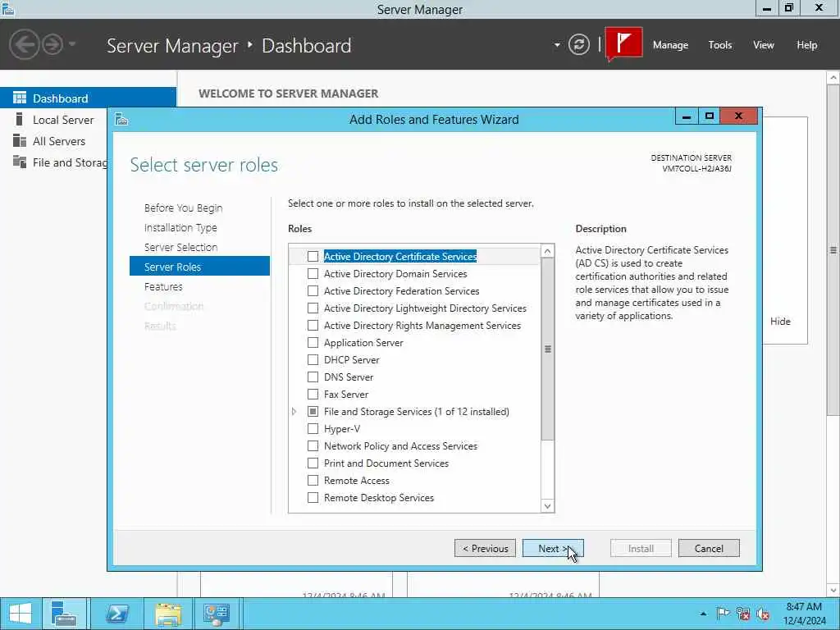
Task: Open the red notifications flag
Action: click(x=623, y=43)
